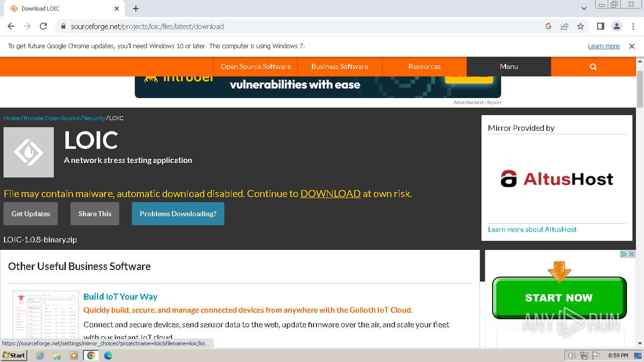
Task: Click the site padlock icon
Action: pos(63,26)
